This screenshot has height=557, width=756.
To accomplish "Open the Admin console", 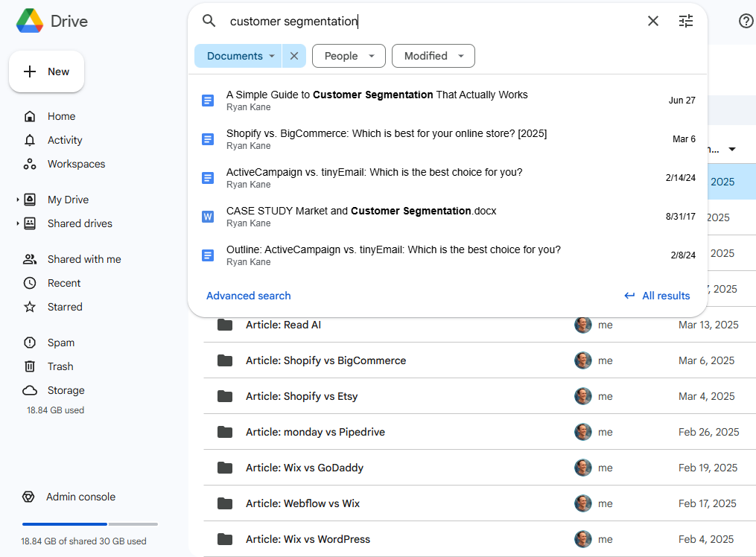I will coord(80,497).
